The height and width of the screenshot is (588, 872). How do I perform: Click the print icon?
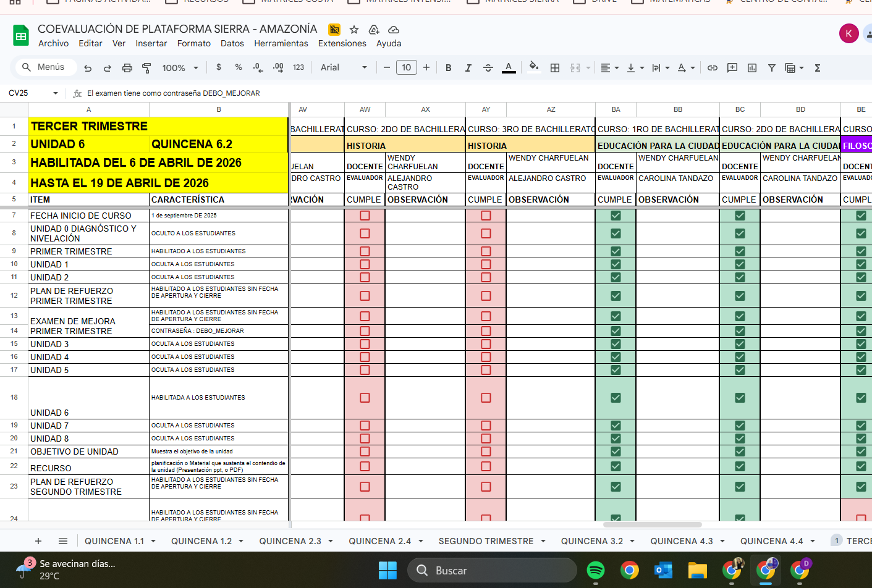point(127,68)
